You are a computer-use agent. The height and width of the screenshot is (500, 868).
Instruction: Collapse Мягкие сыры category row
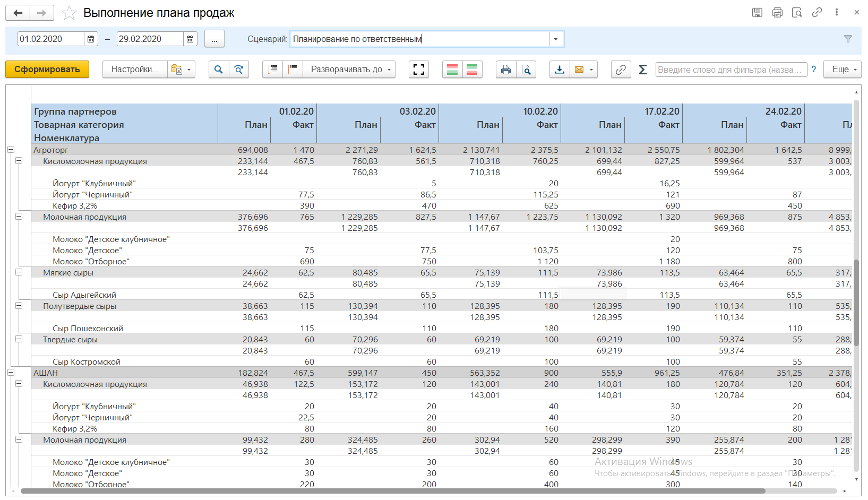point(19,272)
